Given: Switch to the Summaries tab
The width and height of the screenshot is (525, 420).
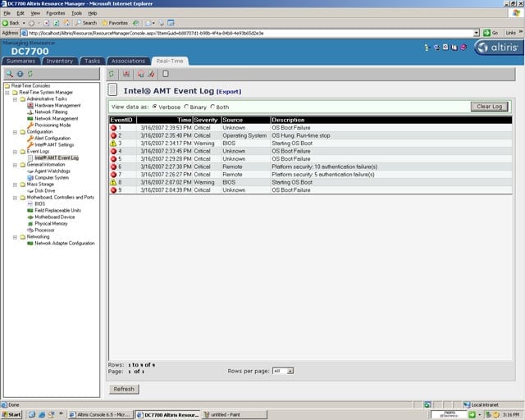Looking at the screenshot, I should (21, 61).
